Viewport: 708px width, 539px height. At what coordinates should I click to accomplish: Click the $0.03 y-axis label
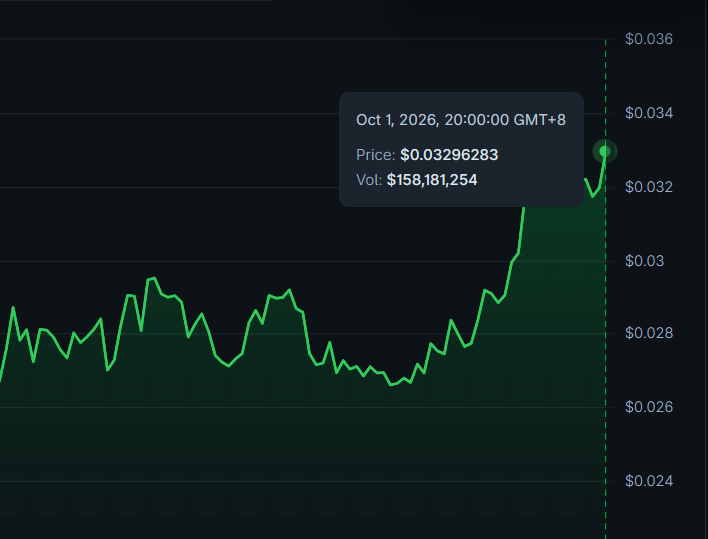coord(644,261)
